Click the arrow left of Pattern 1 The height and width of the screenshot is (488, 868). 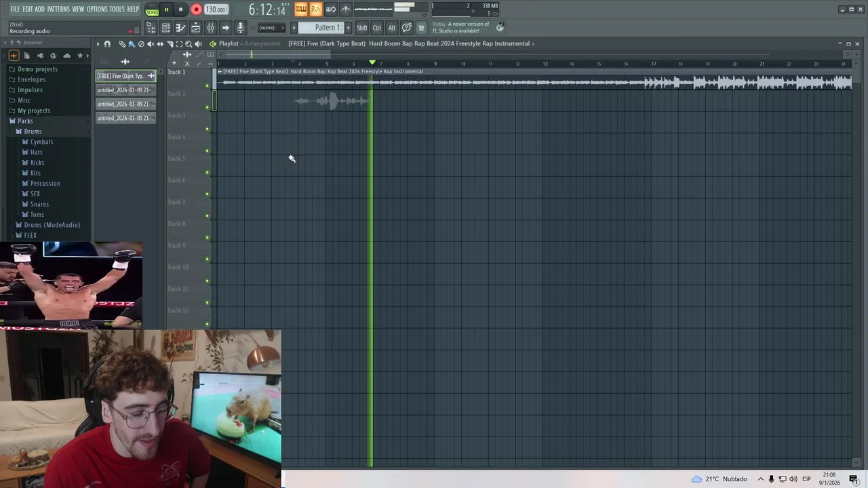coord(294,28)
